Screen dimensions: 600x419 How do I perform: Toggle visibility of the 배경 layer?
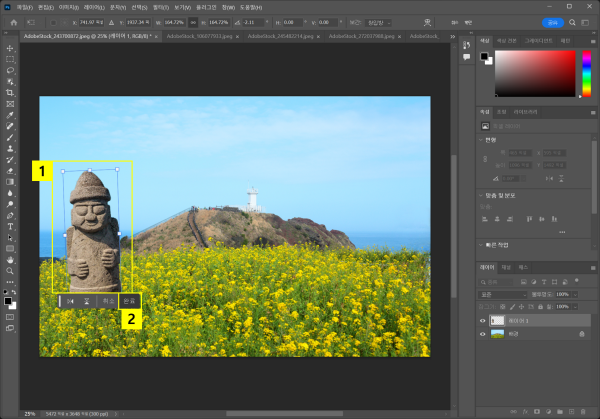(x=483, y=334)
